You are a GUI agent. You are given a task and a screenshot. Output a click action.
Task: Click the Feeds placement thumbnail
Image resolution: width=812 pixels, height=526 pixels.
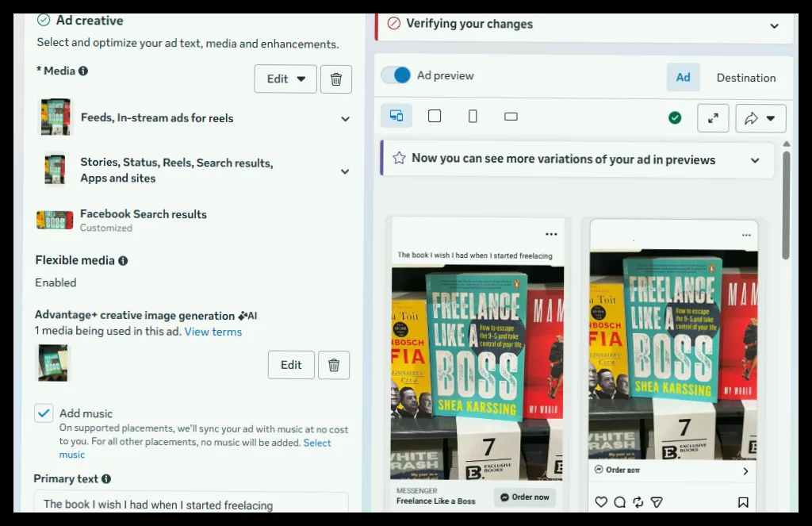coord(56,117)
